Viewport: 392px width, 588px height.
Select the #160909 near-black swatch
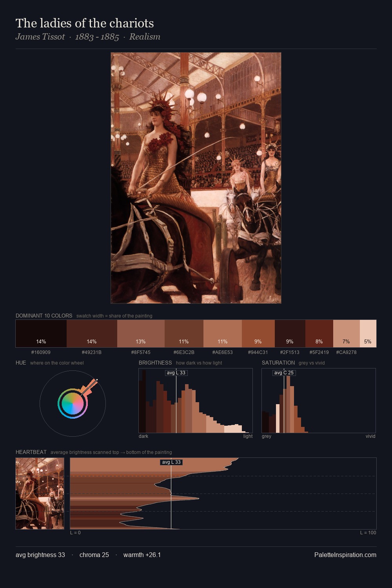41,334
